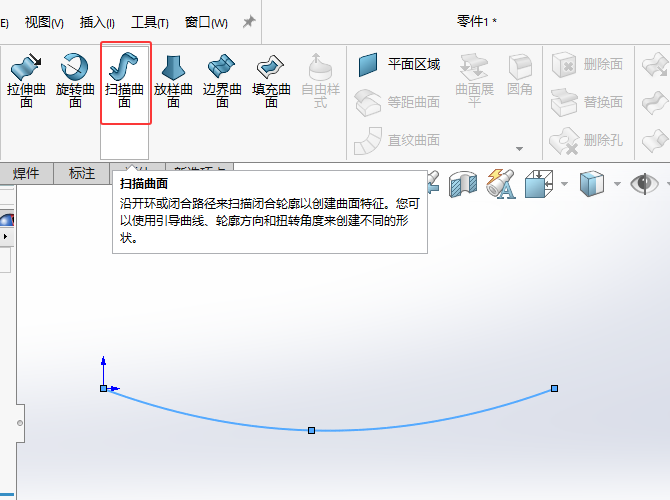This screenshot has height=500, width=670.
Task: Click the 自由样式 freeform tool
Action: tap(320, 80)
